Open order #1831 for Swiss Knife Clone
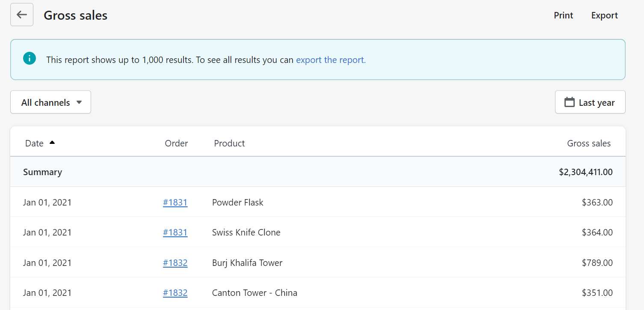 [175, 232]
